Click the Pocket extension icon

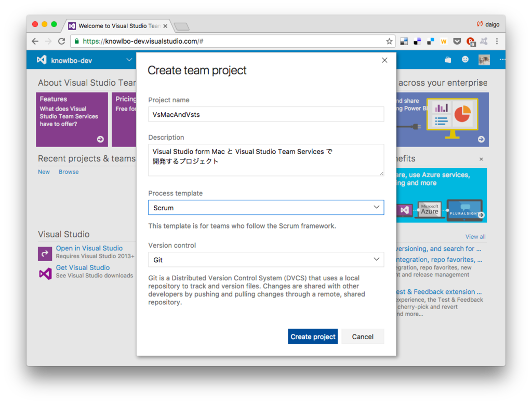457,42
